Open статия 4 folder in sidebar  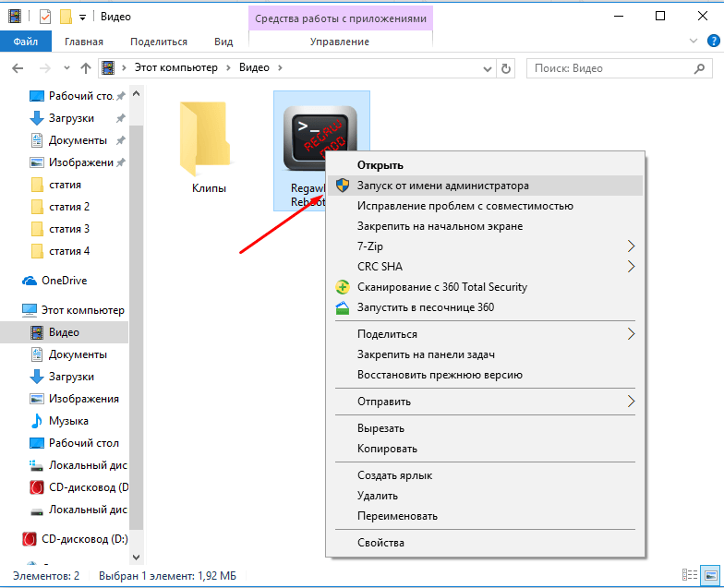pyautogui.click(x=69, y=251)
